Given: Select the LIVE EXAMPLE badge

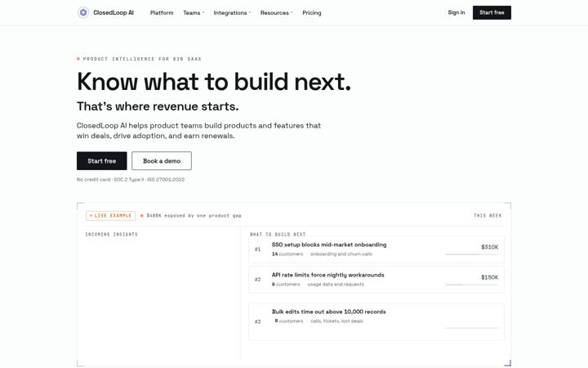Looking at the screenshot, I should pyautogui.click(x=110, y=216).
